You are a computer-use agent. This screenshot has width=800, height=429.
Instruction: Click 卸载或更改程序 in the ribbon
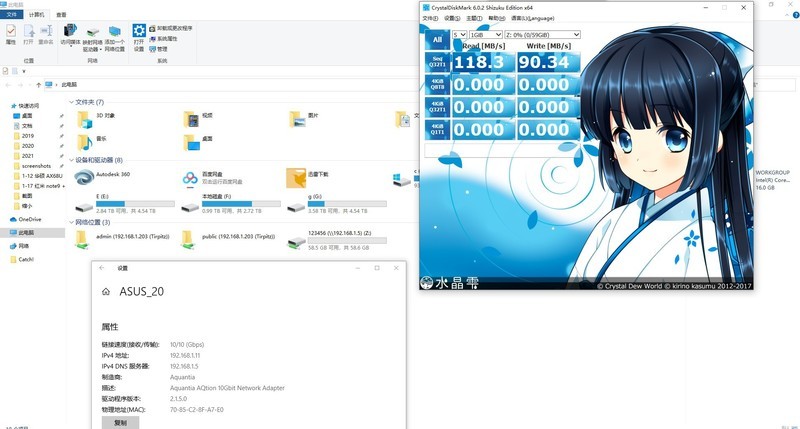pos(171,29)
